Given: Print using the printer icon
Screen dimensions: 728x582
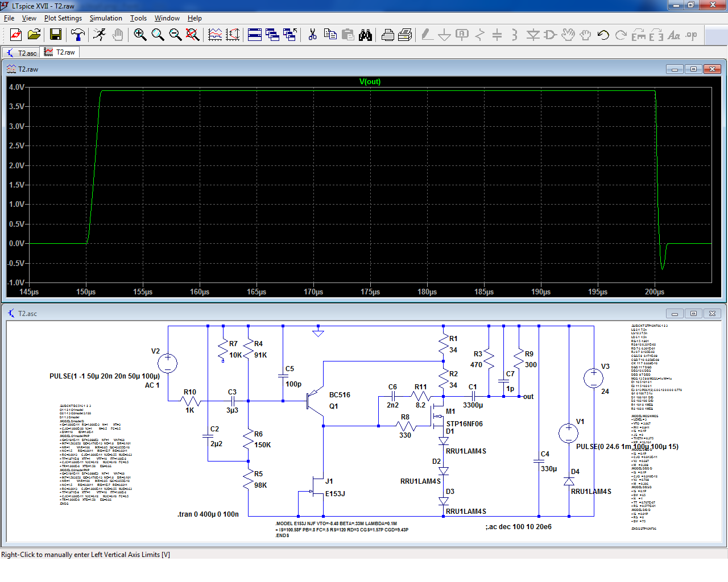Looking at the screenshot, I should pos(388,35).
